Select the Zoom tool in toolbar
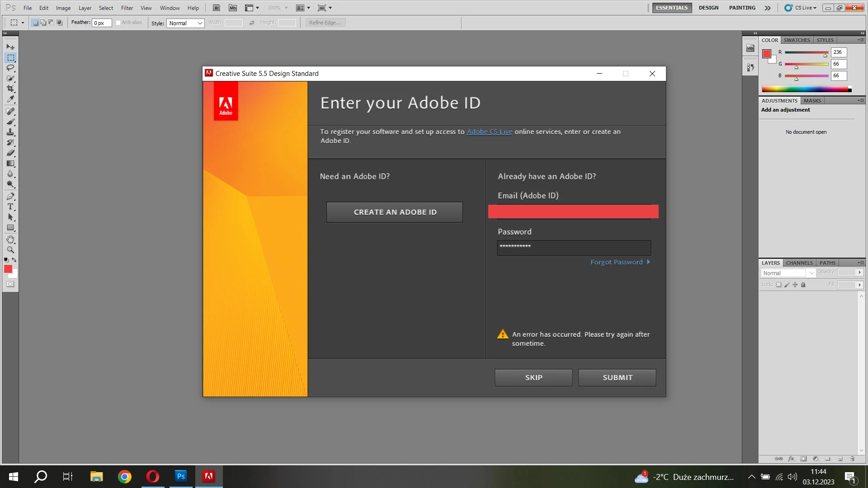This screenshot has width=868, height=488. (10, 249)
